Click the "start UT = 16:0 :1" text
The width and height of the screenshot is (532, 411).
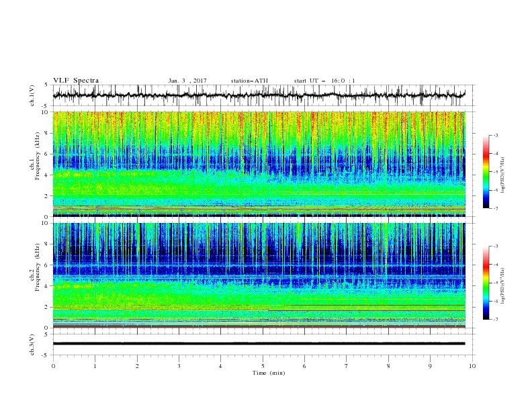(x=324, y=81)
